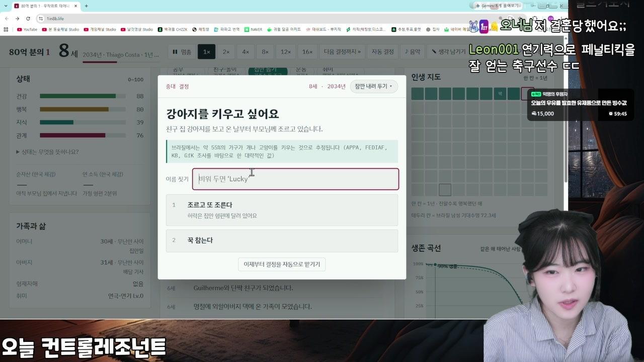Select the 1× speed
Viewport: 644px width, 362px height.
tap(206, 52)
